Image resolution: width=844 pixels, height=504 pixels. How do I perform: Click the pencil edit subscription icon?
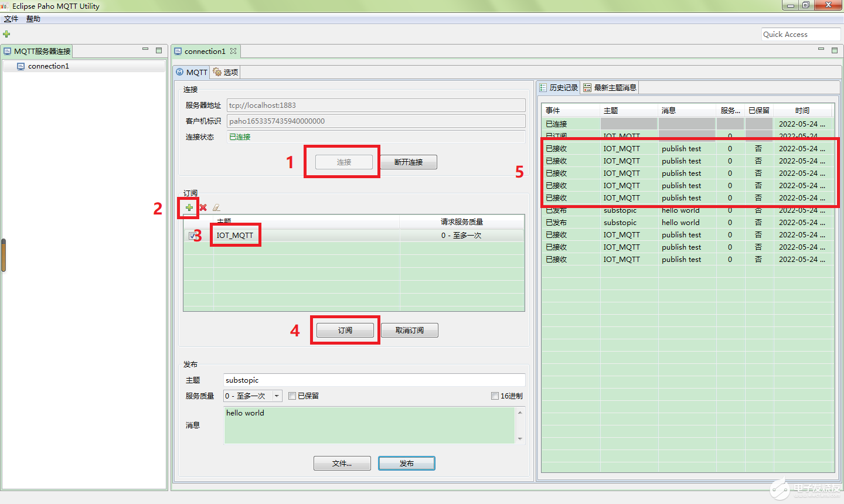pyautogui.click(x=216, y=207)
